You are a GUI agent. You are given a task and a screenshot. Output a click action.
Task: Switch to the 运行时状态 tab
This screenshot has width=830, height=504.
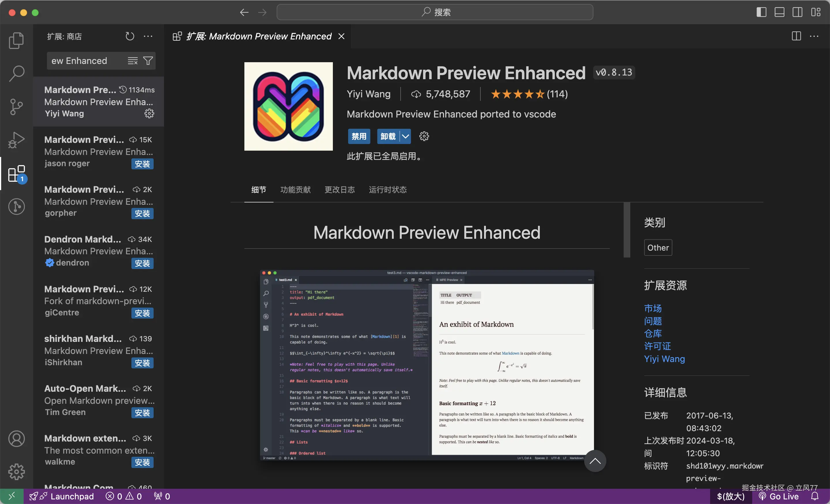click(x=388, y=190)
